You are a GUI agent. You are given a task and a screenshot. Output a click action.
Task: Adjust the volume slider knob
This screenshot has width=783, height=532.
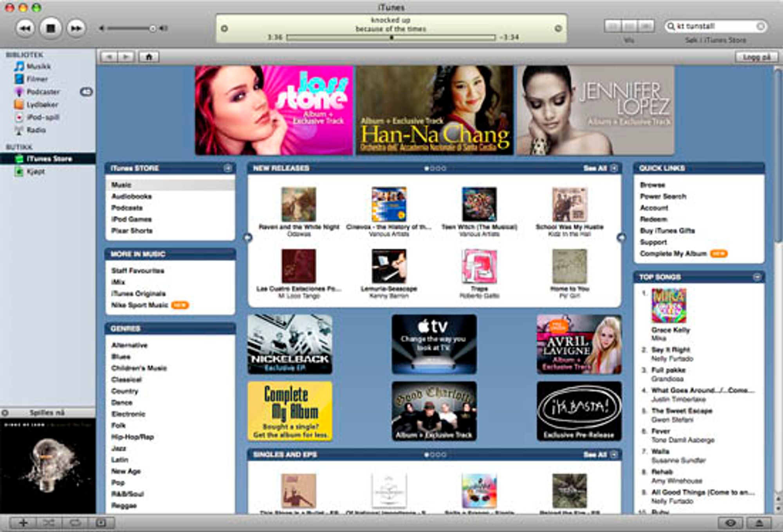tap(152, 28)
